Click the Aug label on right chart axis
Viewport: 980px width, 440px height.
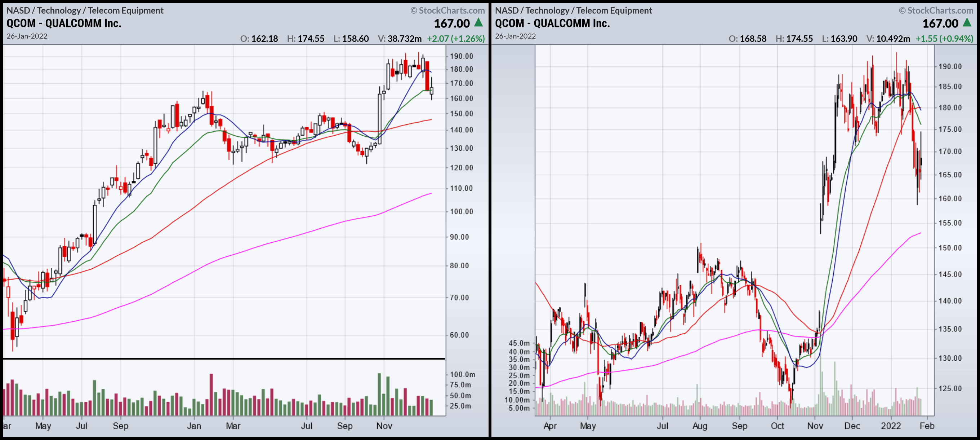point(700,426)
